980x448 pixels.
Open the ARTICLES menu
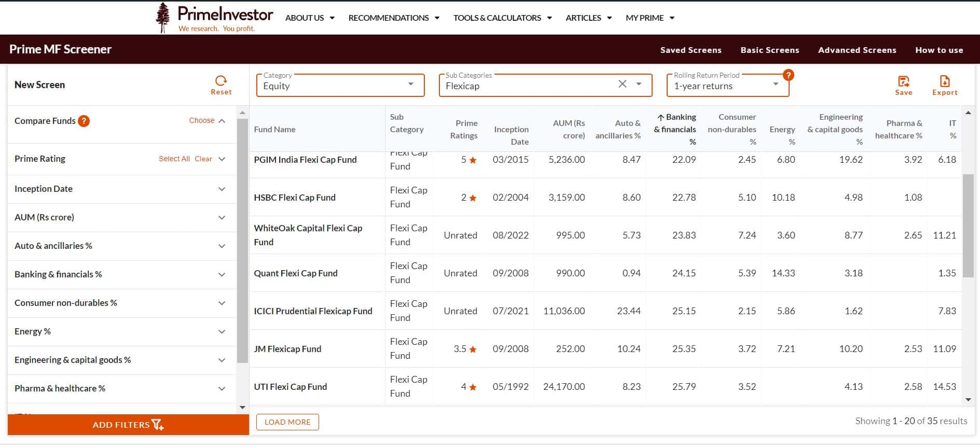coord(588,18)
